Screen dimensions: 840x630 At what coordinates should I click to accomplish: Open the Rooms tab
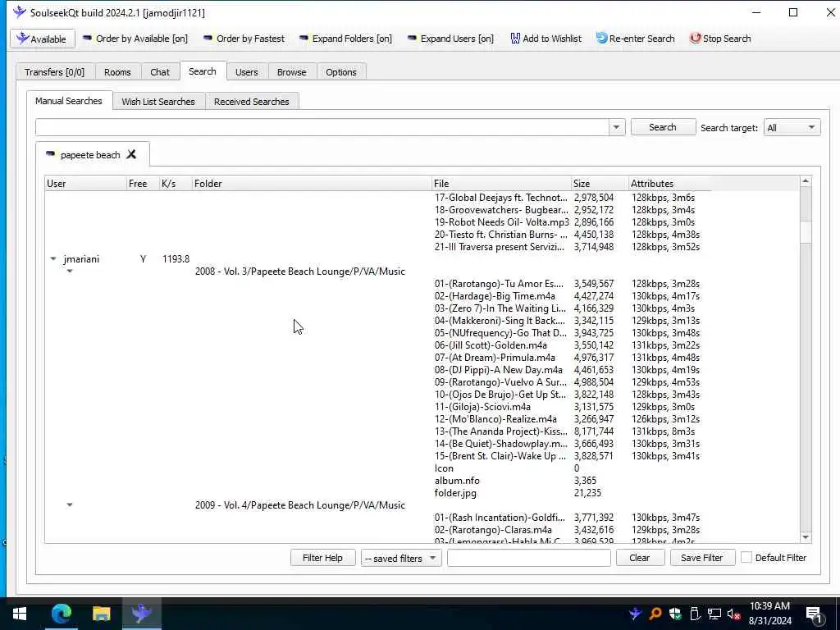coord(117,72)
